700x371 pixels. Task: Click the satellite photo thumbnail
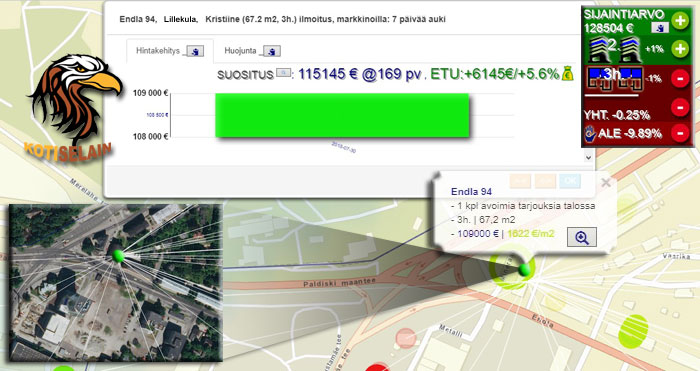click(116, 282)
